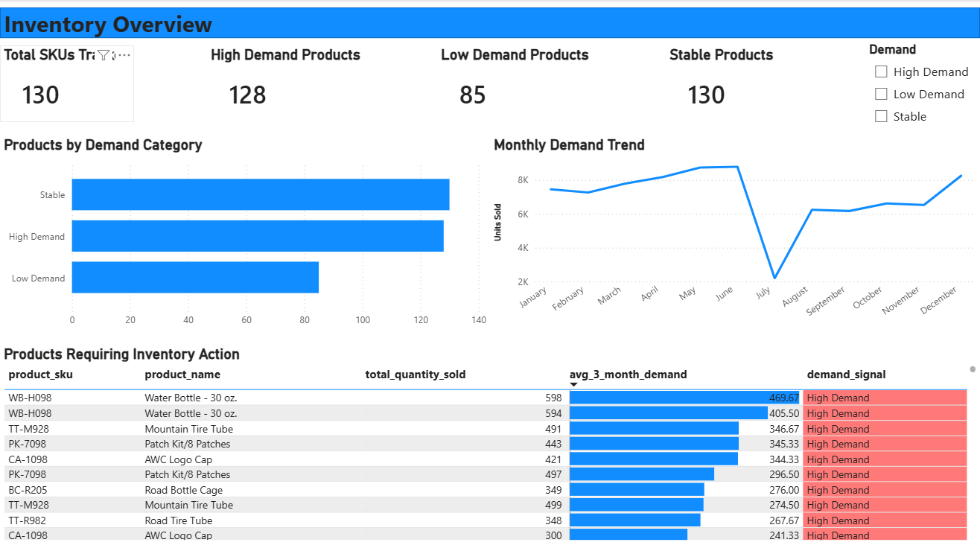Open more options menu on Total SKUs card
980x551 pixels.
[124, 55]
